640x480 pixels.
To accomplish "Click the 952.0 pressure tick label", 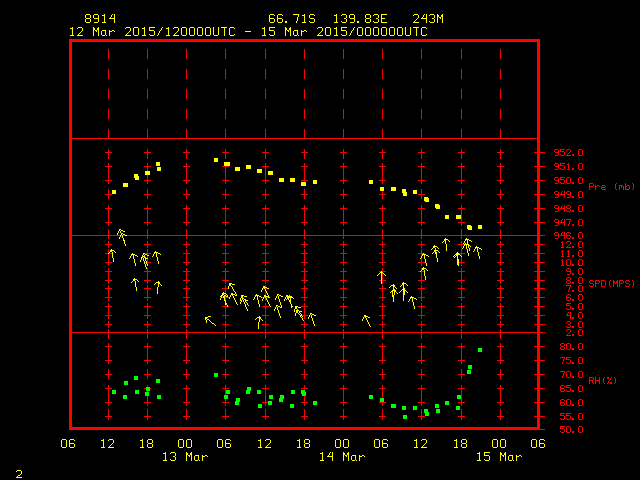I will 569,153.
